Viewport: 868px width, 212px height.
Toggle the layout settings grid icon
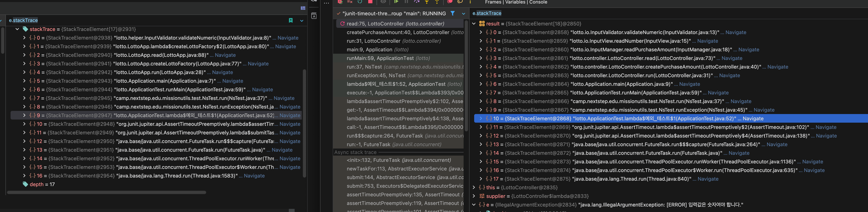[x=303, y=8]
